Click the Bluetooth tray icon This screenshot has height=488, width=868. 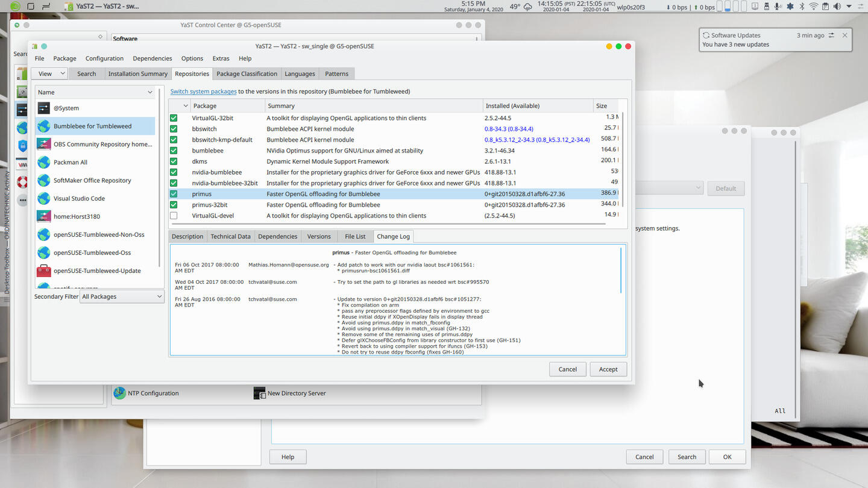tap(802, 7)
